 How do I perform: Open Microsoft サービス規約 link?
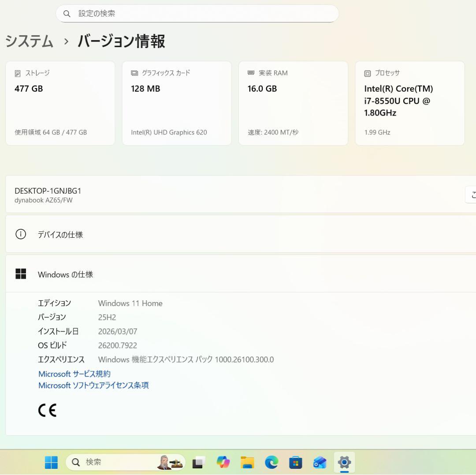coord(74,374)
